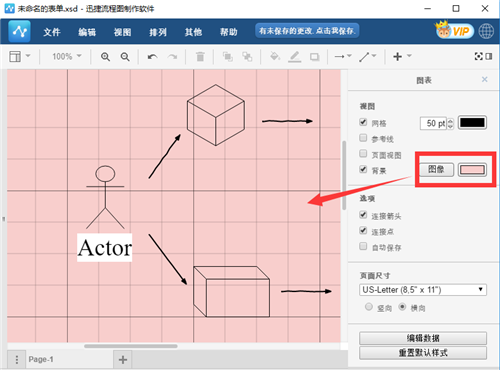
Task: Pick the fill color bucket tool
Action: tap(275, 57)
